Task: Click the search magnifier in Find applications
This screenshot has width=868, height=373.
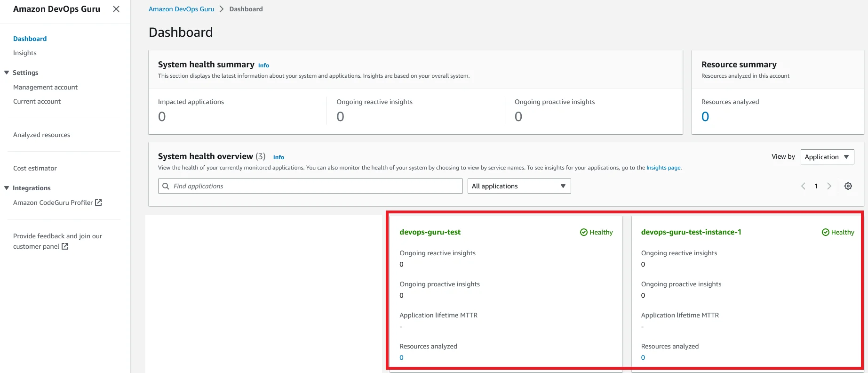Action: click(x=166, y=186)
